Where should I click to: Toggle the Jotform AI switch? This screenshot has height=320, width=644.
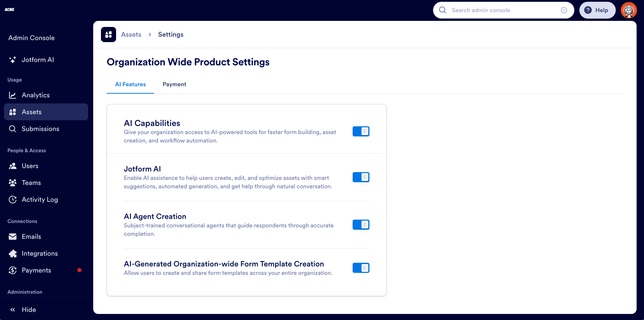(361, 177)
